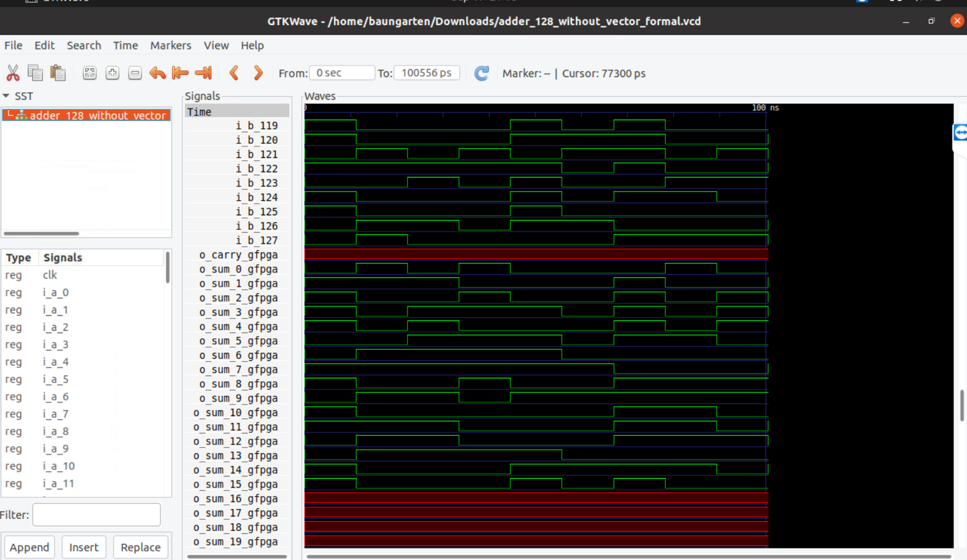The image size is (967, 560).
Task: Jump to start with the Zoom to Start icon
Action: [x=181, y=73]
